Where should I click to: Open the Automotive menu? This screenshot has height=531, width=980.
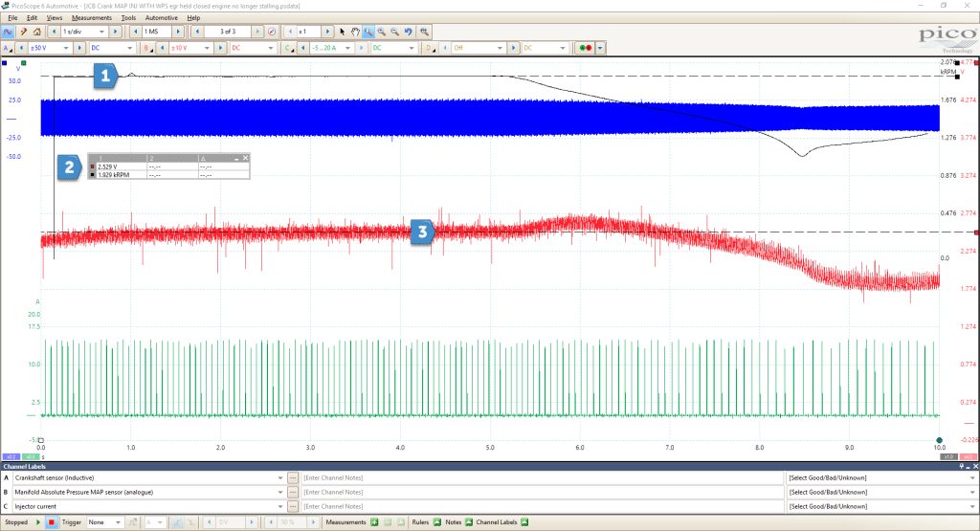[x=161, y=17]
